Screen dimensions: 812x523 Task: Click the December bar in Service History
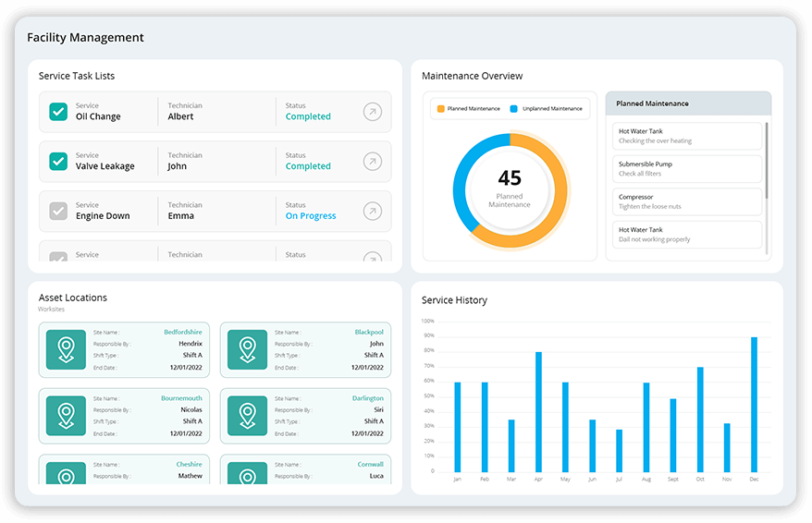754,405
